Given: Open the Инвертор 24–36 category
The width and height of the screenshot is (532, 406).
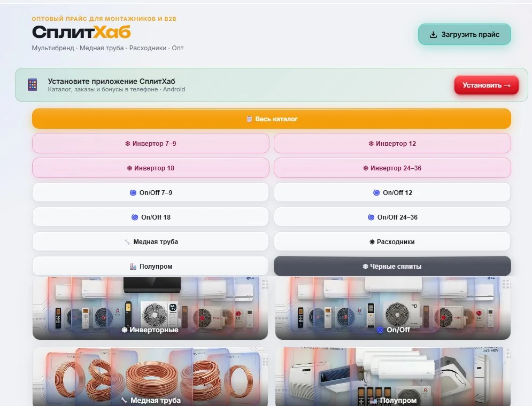Looking at the screenshot, I should 392,168.
